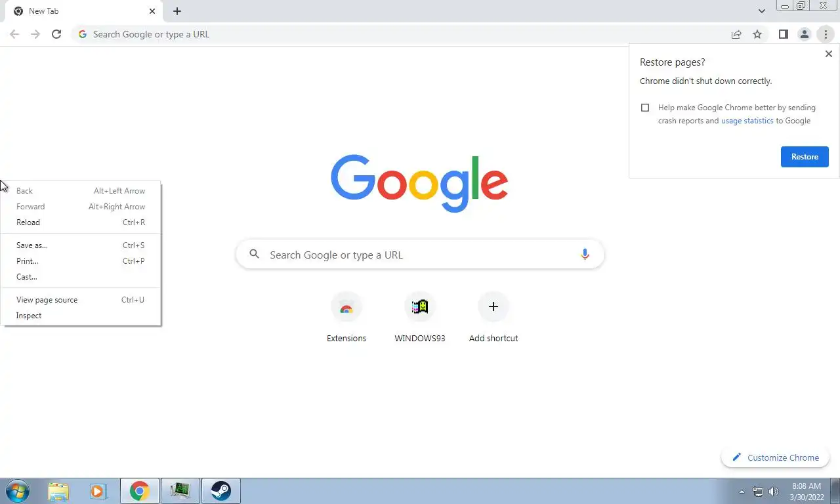Viewport: 840px width, 504px height.
Task: Choose Save as... in the context menu
Action: (81, 245)
